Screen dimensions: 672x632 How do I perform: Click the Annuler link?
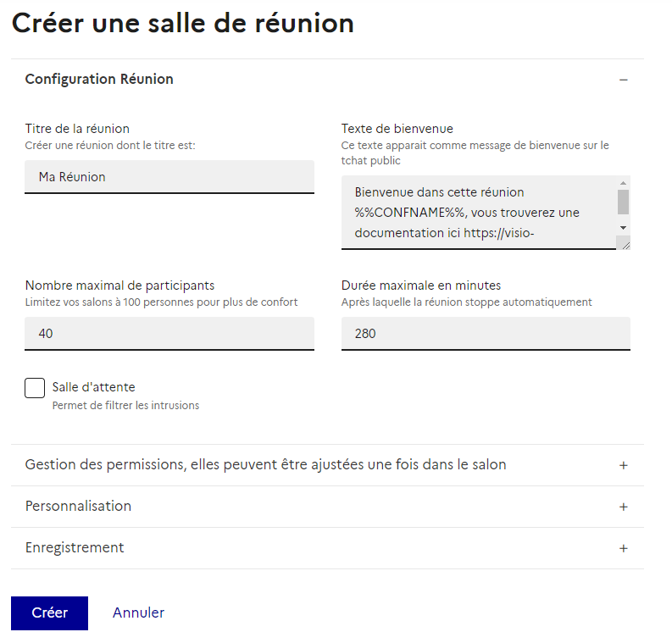coord(138,613)
